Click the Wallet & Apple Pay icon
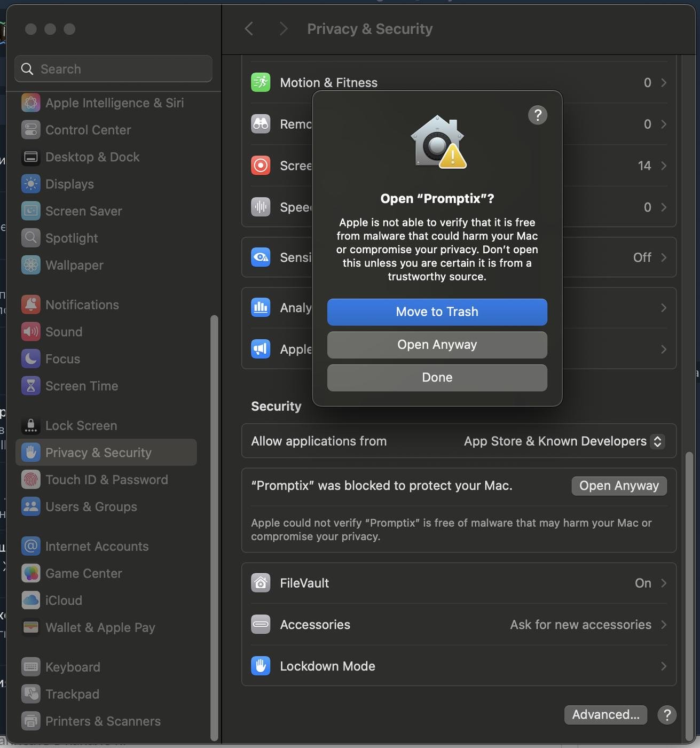700x748 pixels. pos(30,628)
